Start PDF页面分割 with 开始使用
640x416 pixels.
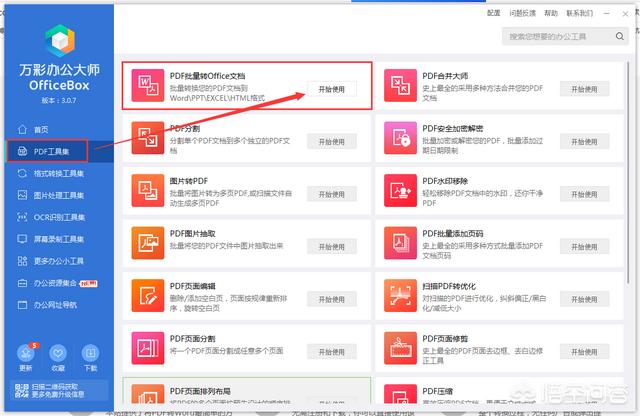click(331, 352)
